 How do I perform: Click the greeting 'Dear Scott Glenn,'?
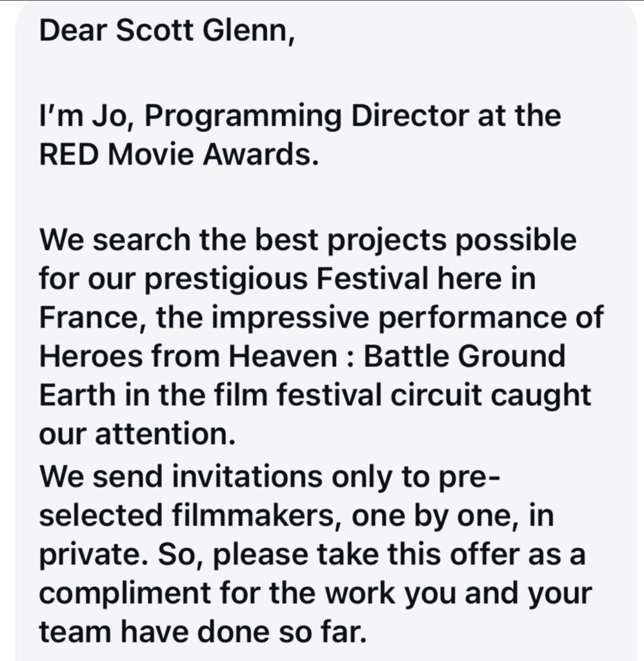[167, 31]
